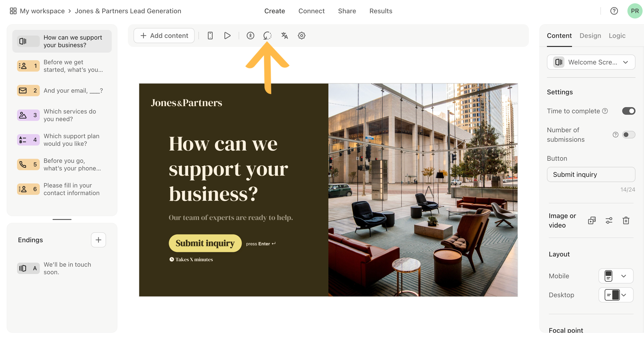Switch to the Connect tab
Viewport: 644px width, 338px height.
311,11
